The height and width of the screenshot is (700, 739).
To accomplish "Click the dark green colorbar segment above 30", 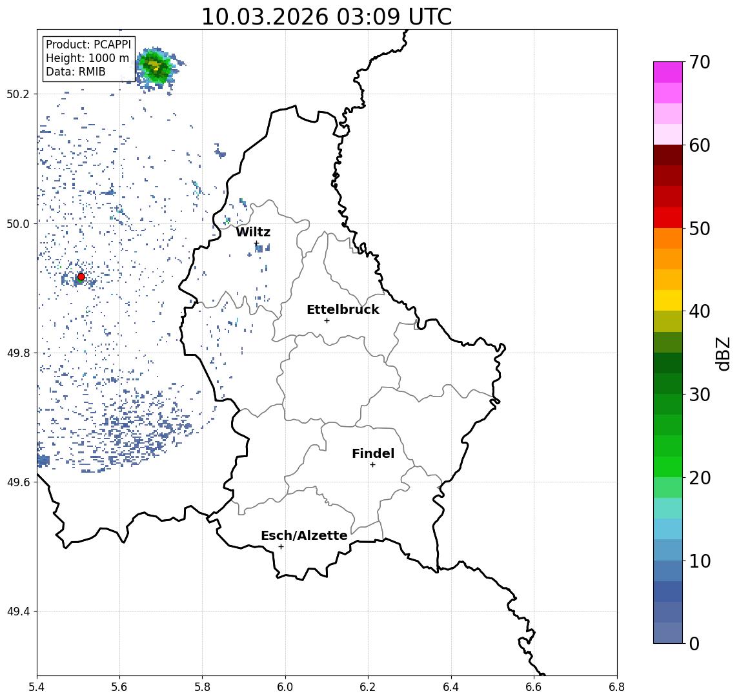I will point(668,384).
